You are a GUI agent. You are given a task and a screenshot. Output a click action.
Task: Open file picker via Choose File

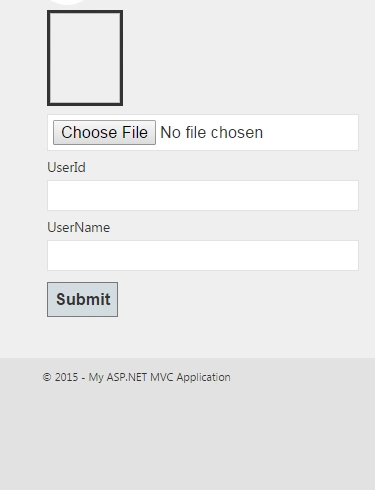coord(104,132)
